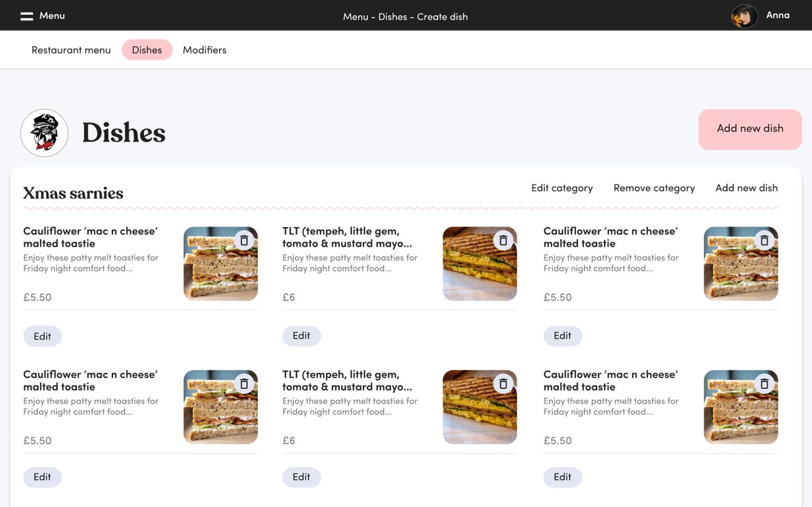Open the Modifiers tab
This screenshot has width=812, height=507.
(x=204, y=50)
